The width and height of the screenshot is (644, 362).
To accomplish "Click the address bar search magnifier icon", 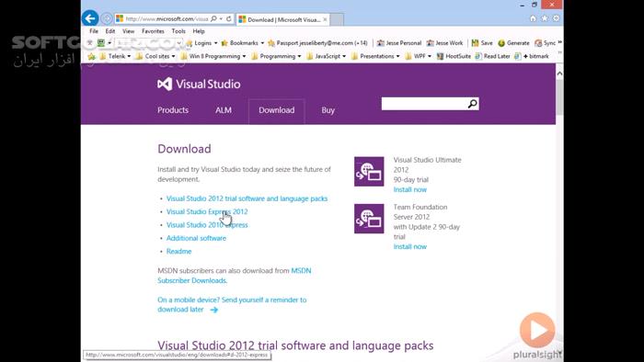I will [x=213, y=19].
